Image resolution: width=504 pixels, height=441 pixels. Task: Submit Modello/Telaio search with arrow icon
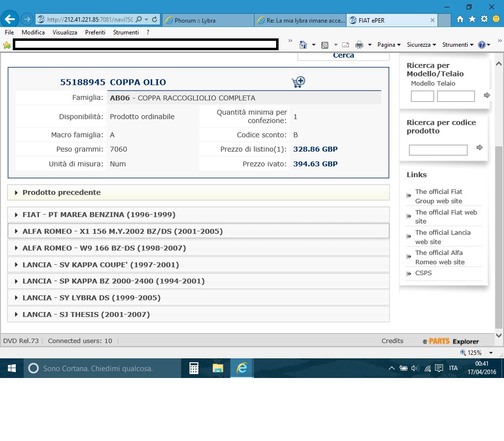pyautogui.click(x=487, y=95)
